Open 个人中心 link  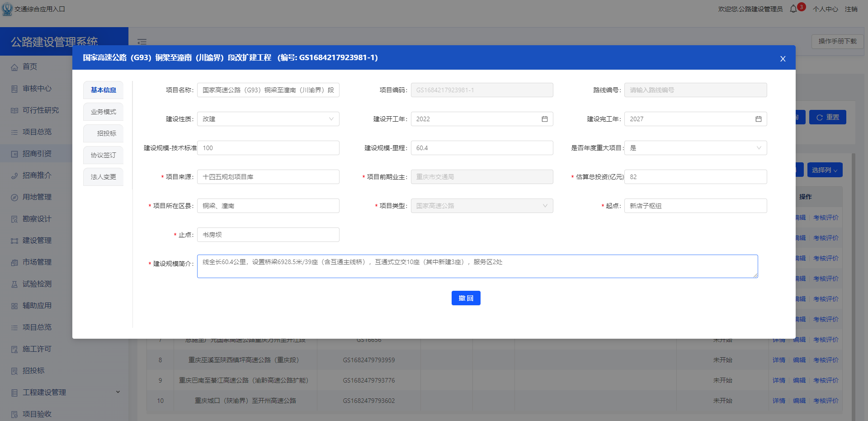point(826,9)
